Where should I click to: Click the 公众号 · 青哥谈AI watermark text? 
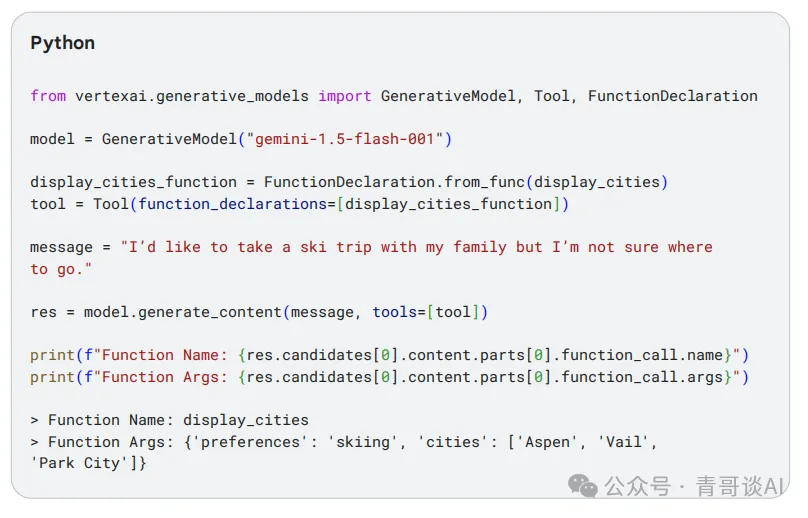pos(694,486)
